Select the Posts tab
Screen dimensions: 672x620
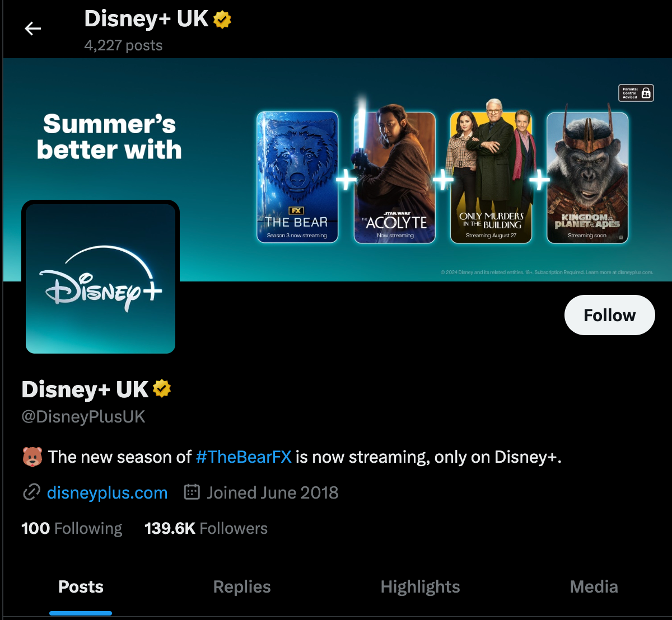[x=81, y=586]
